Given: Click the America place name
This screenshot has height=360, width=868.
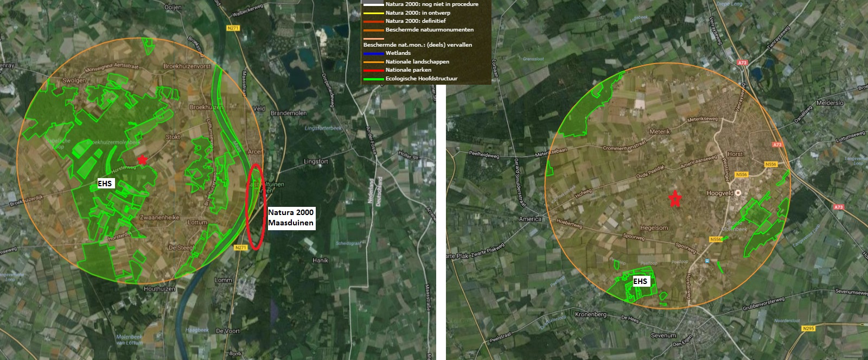Looking at the screenshot, I should point(530,219).
